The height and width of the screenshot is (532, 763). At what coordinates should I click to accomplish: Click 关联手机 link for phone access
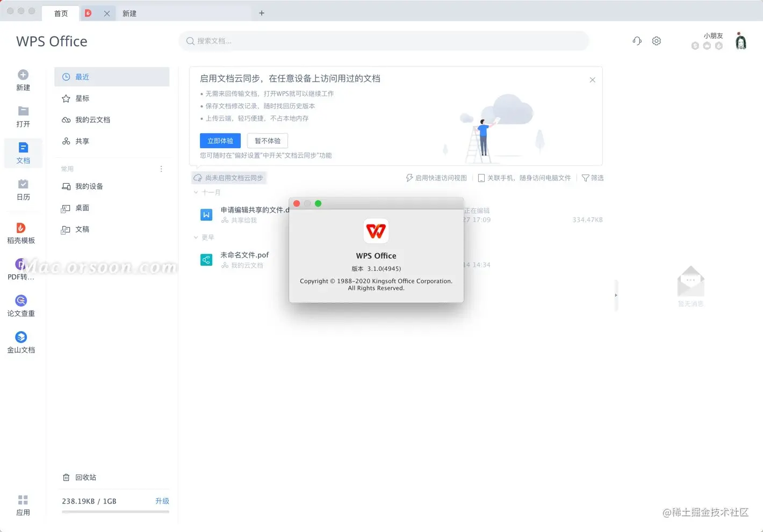click(x=524, y=178)
